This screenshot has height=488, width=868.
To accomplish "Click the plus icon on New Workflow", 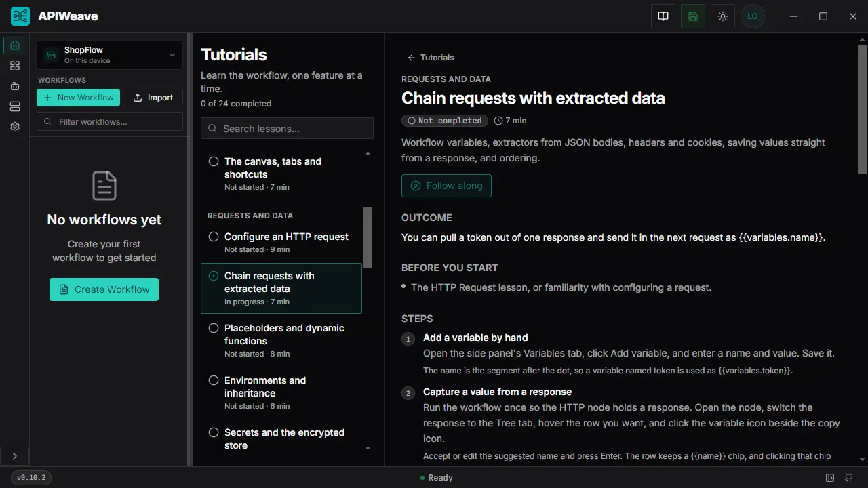I will tap(47, 98).
